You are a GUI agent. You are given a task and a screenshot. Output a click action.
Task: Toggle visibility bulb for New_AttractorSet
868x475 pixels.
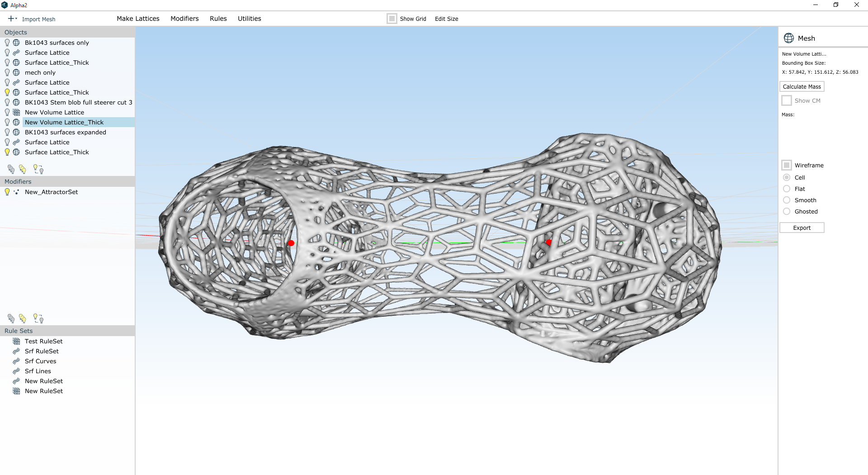[x=7, y=192]
